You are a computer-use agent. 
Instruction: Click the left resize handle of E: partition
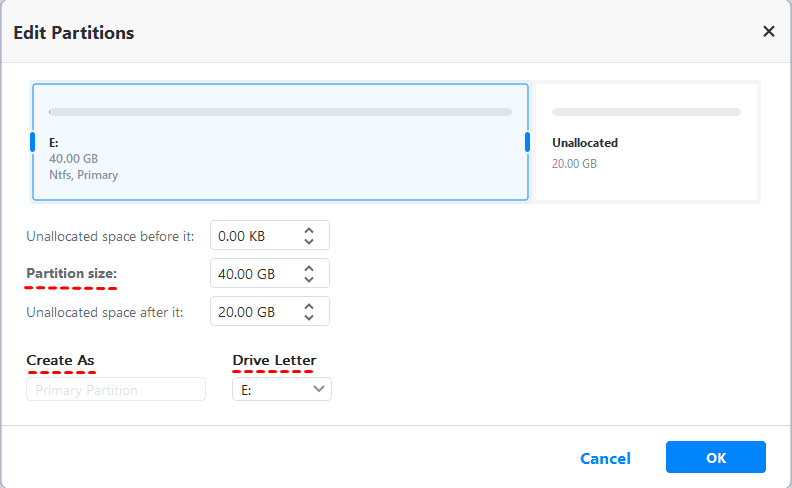(33, 142)
